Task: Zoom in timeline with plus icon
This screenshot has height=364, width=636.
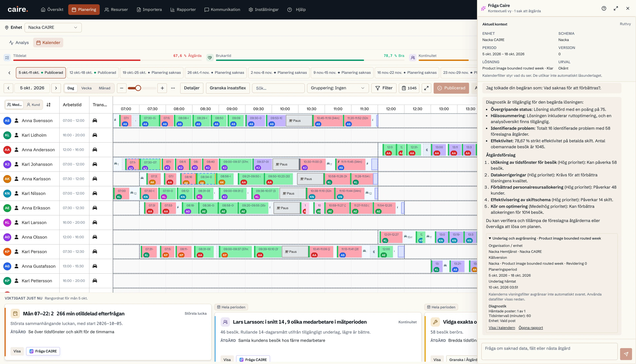Action: (x=162, y=88)
